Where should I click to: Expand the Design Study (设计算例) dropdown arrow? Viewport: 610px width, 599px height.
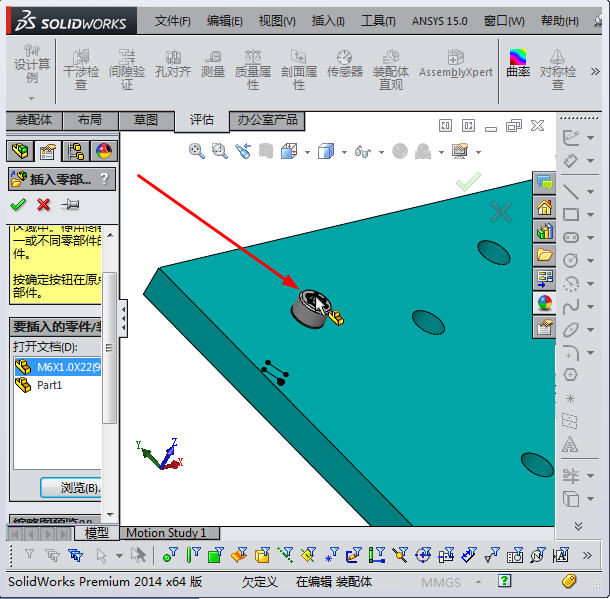pos(31,98)
